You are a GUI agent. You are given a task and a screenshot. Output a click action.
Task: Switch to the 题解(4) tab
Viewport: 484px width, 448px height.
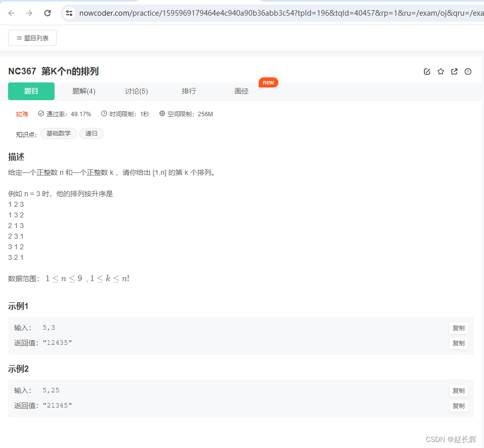[84, 91]
